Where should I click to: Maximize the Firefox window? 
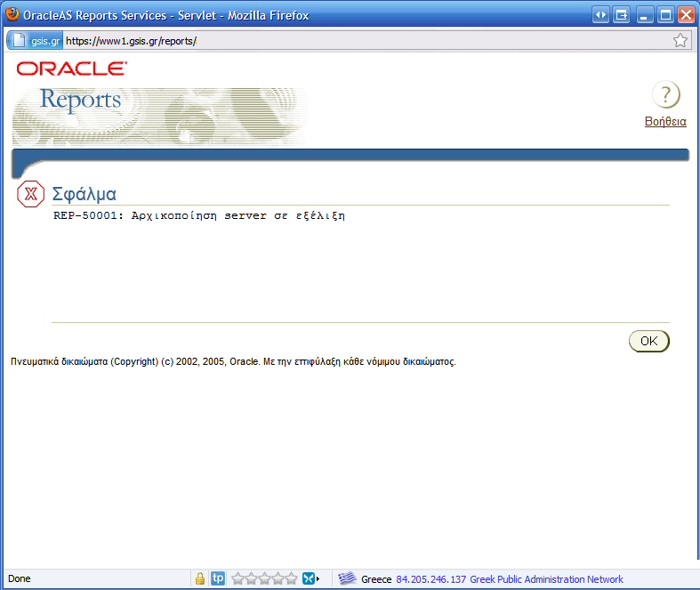[x=665, y=15]
